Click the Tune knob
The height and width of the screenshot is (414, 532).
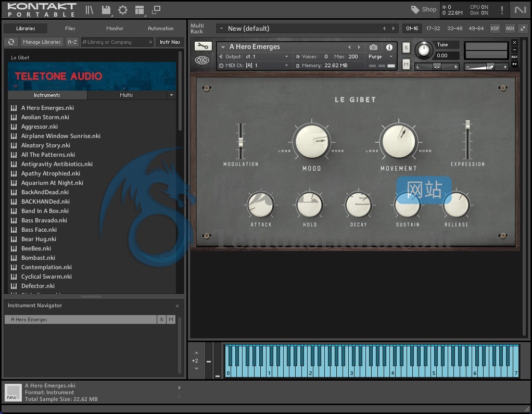tap(424, 50)
